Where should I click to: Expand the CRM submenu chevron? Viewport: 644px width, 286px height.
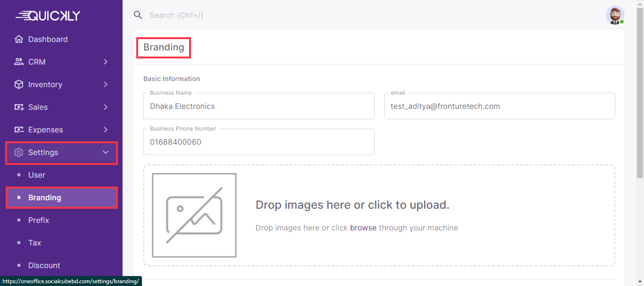coord(106,62)
